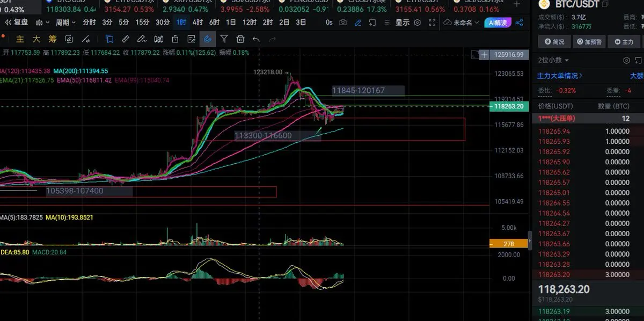Select the 5分 timeframe
644x321 pixels.
(124, 23)
